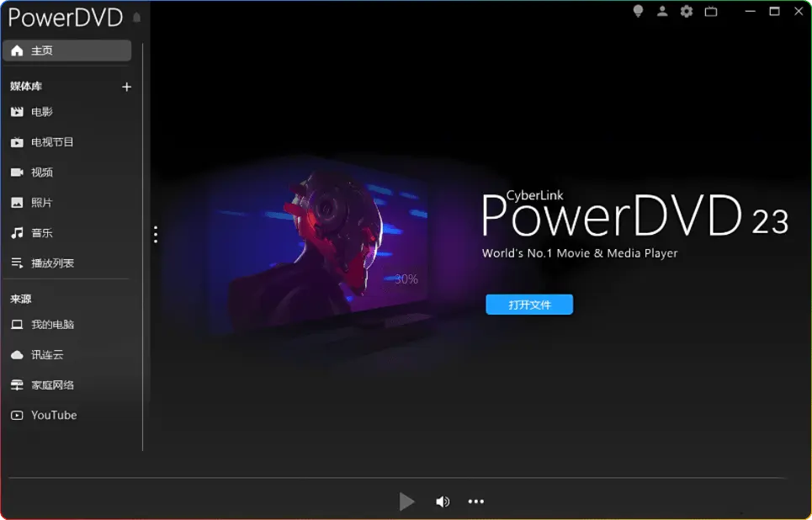Image resolution: width=812 pixels, height=520 pixels.
Task: Click the 电影 clapperboard icon
Action: coord(17,112)
